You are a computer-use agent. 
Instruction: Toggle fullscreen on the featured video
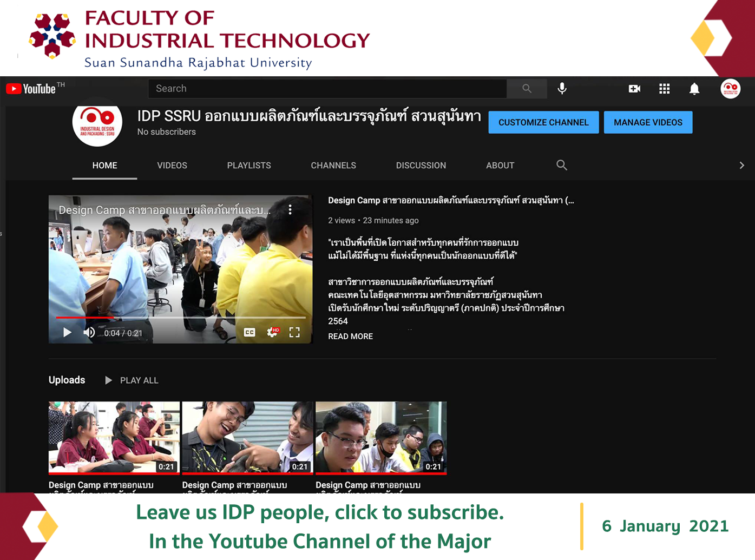[x=294, y=332]
